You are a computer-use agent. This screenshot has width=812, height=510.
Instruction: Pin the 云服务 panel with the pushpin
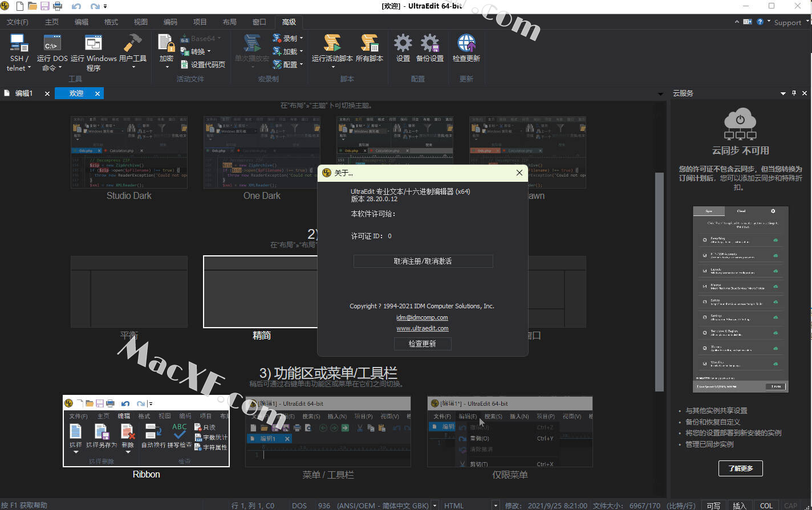tap(794, 93)
